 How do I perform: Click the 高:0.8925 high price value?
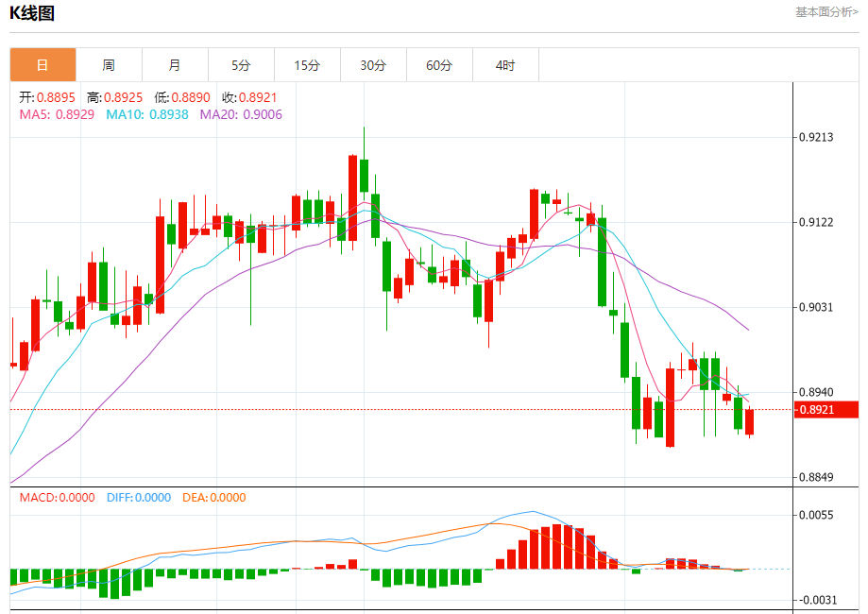[114, 97]
